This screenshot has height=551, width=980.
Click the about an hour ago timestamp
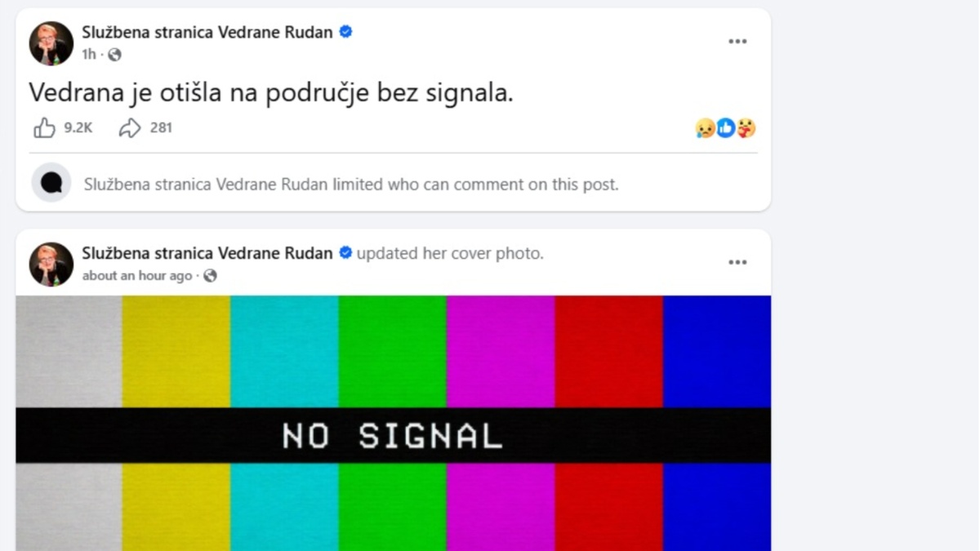pyautogui.click(x=137, y=276)
